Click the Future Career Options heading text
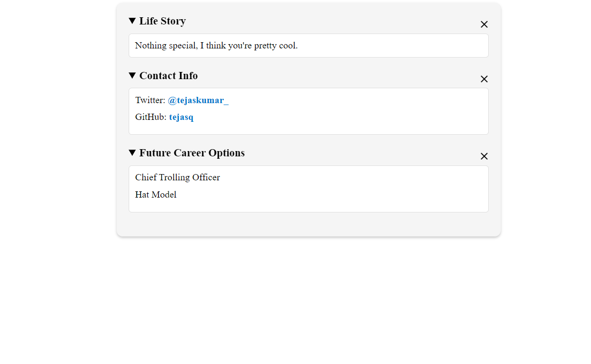591x364 pixels. 192,153
